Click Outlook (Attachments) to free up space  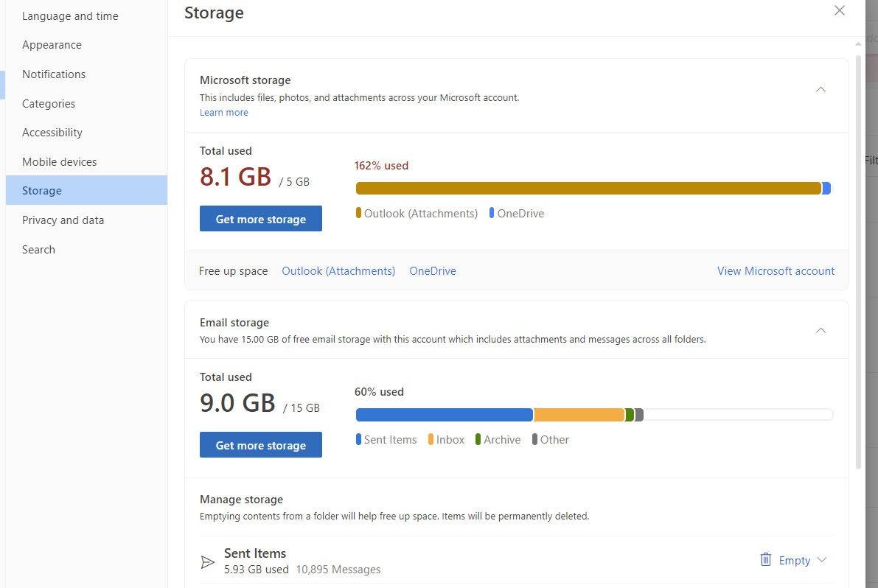(338, 270)
